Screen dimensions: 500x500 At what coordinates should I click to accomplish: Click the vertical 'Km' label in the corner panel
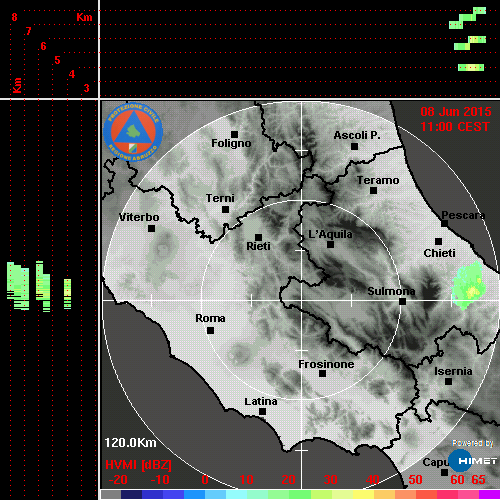17,85
